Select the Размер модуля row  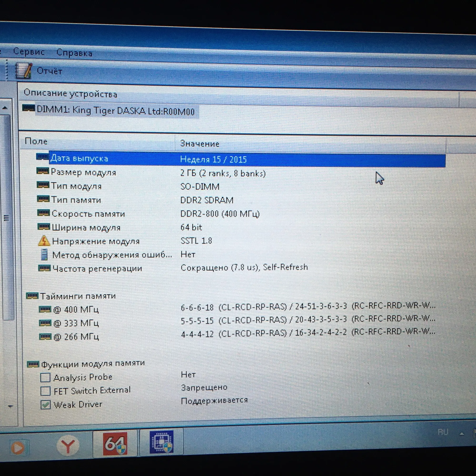[83, 173]
